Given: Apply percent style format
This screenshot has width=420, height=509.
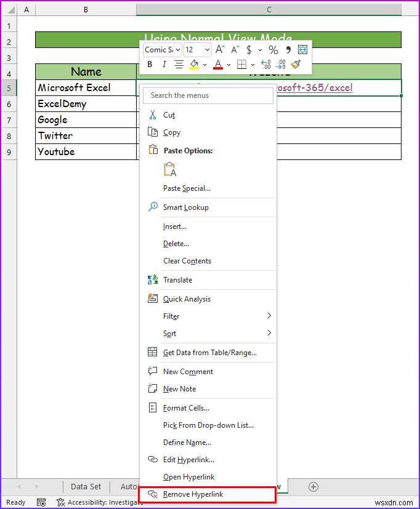Looking at the screenshot, I should [x=273, y=50].
